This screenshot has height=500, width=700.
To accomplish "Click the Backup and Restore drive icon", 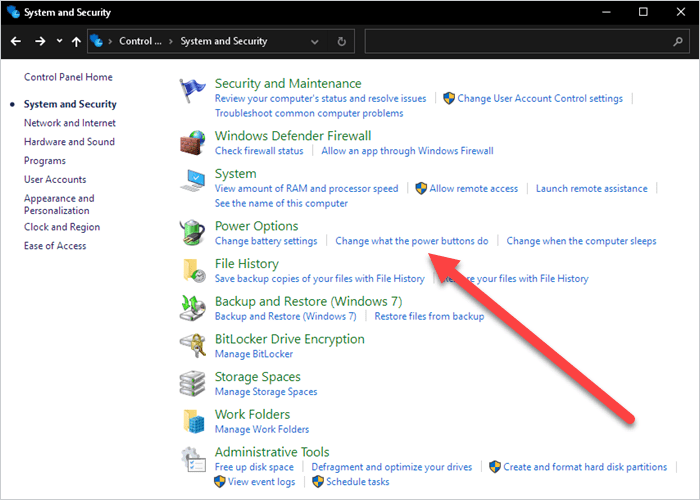I will coord(192,308).
